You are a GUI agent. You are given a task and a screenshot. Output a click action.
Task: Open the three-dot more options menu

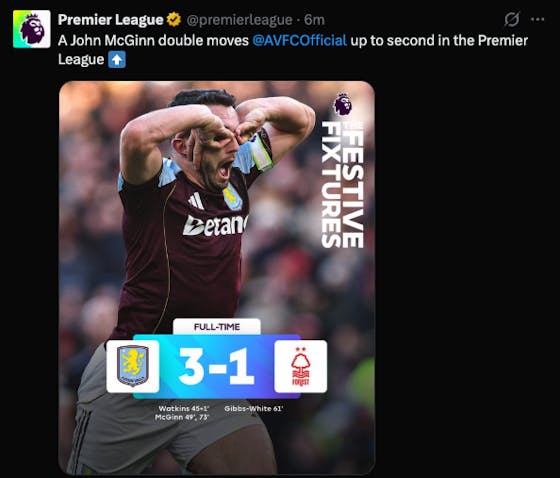coord(538,20)
